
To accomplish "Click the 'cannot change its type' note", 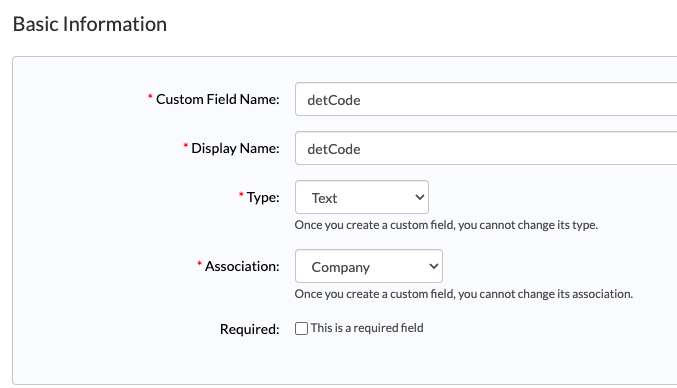I will (x=446, y=225).
